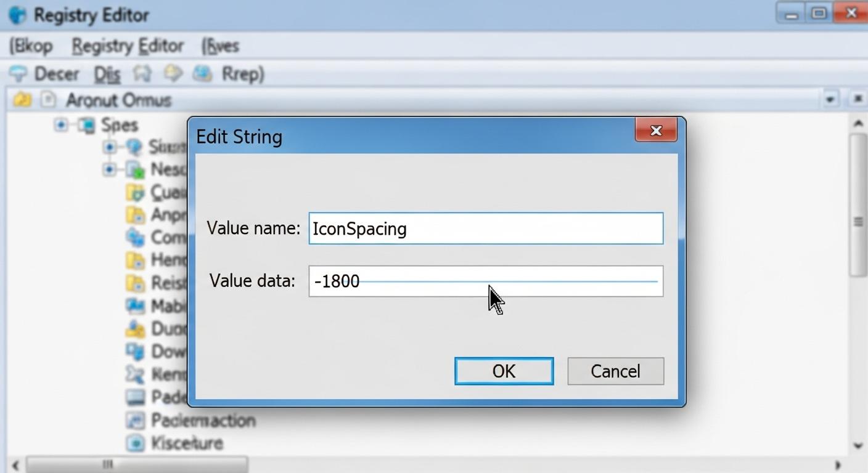868x473 pixels.
Task: Expand the Nesc tree node
Action: [109, 169]
